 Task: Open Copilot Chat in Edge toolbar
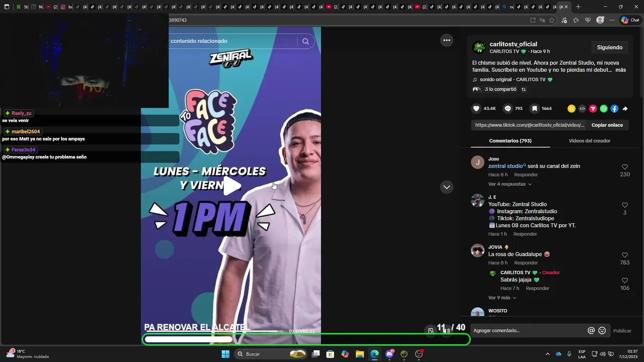[x=630, y=20]
